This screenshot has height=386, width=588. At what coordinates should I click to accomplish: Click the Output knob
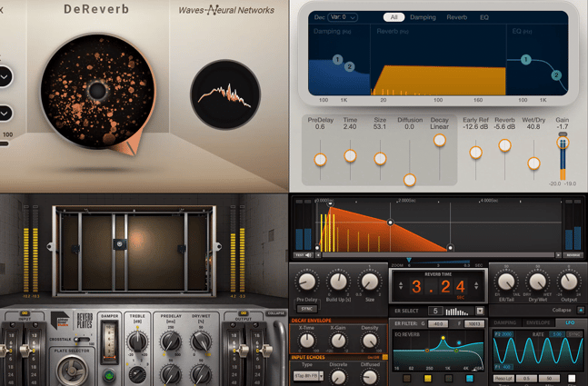point(569,282)
